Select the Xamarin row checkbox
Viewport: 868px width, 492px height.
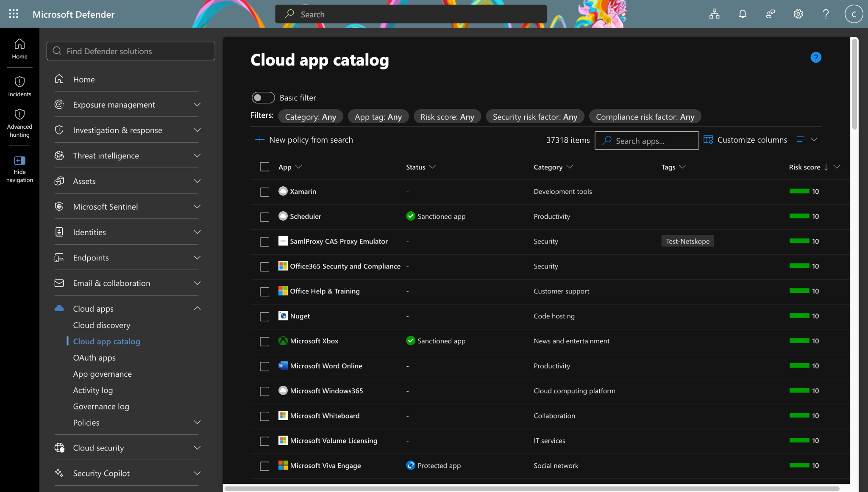tap(264, 192)
